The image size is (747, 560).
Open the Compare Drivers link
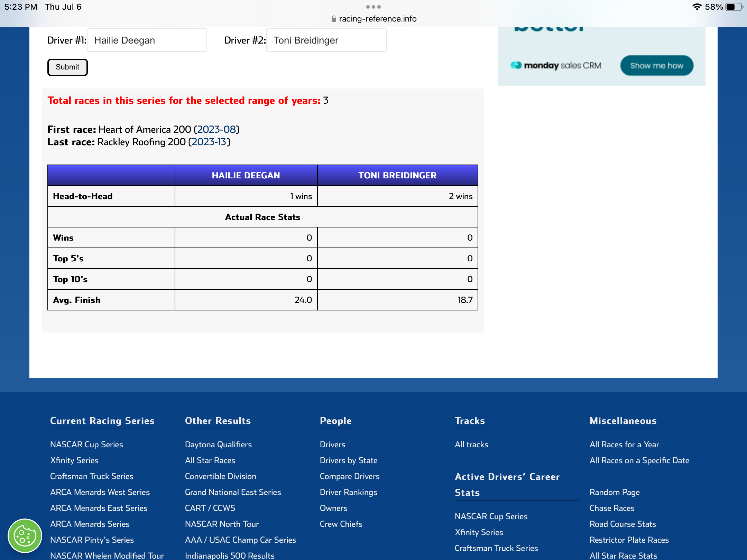pyautogui.click(x=349, y=476)
